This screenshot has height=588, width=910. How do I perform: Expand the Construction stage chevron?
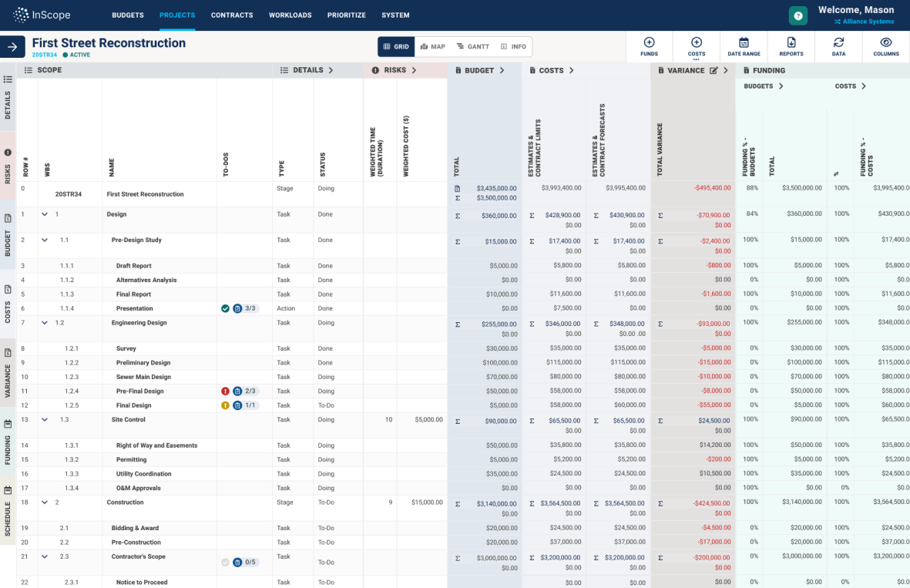tap(45, 502)
